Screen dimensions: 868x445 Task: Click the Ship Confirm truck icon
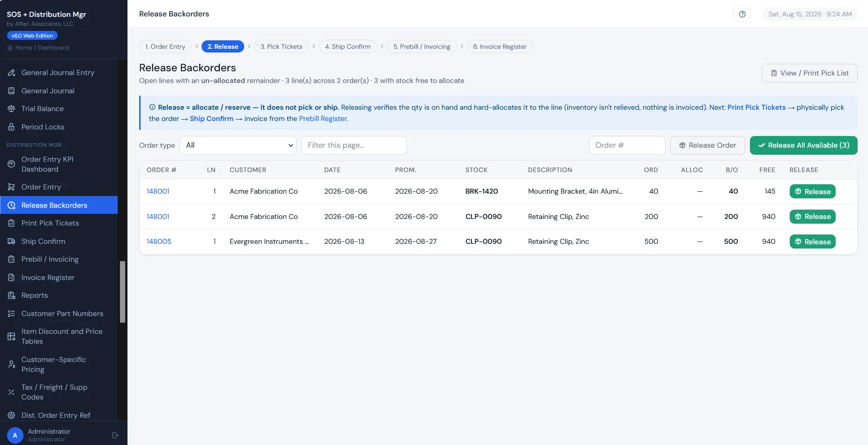[x=12, y=241]
